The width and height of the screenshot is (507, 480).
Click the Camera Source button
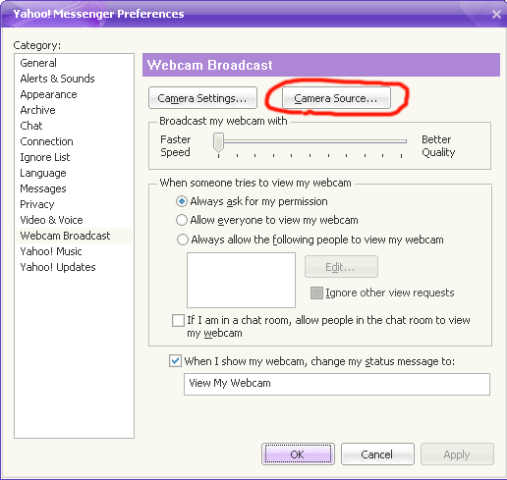[x=336, y=98]
